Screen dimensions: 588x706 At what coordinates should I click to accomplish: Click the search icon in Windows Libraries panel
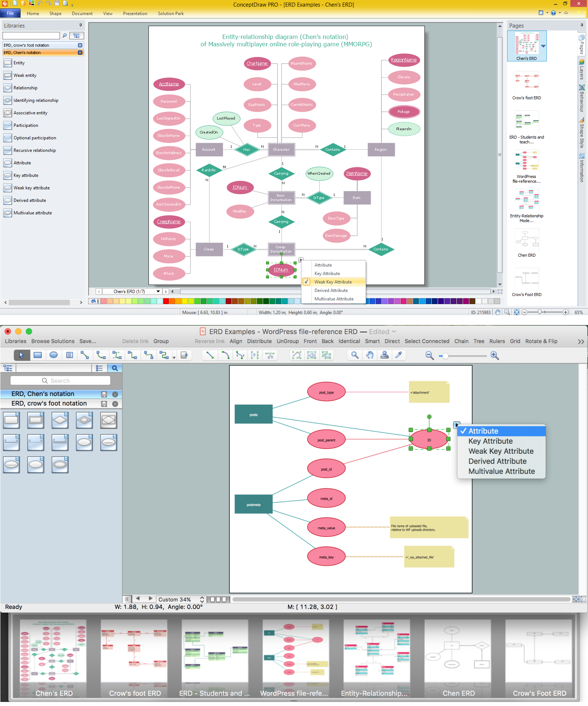(65, 36)
